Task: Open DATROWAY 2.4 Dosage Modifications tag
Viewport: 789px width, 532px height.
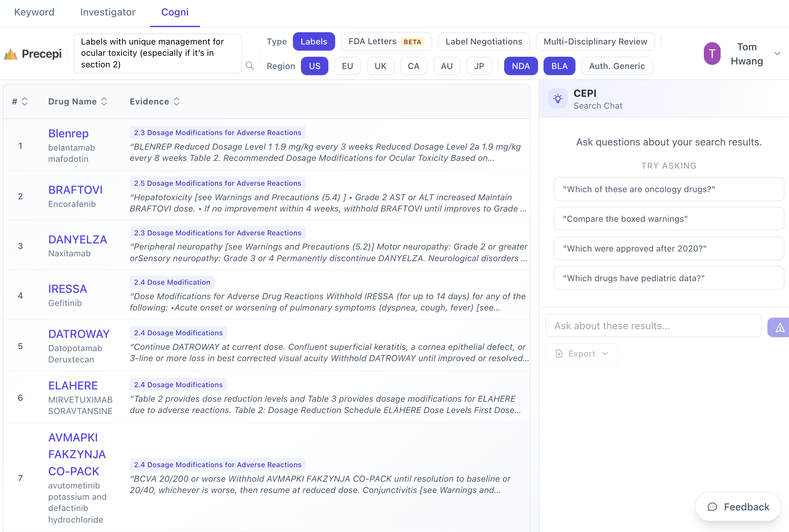Action: click(178, 333)
